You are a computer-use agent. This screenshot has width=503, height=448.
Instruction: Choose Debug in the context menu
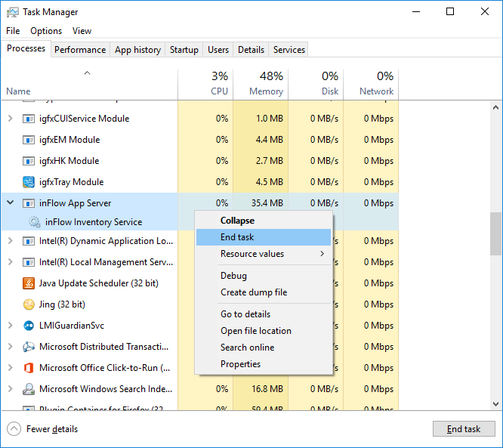(x=264, y=276)
